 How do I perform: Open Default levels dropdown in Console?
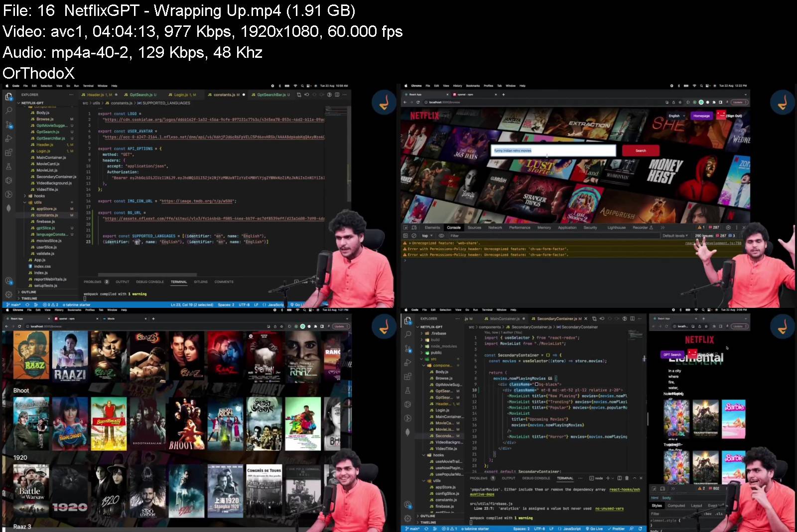click(675, 236)
